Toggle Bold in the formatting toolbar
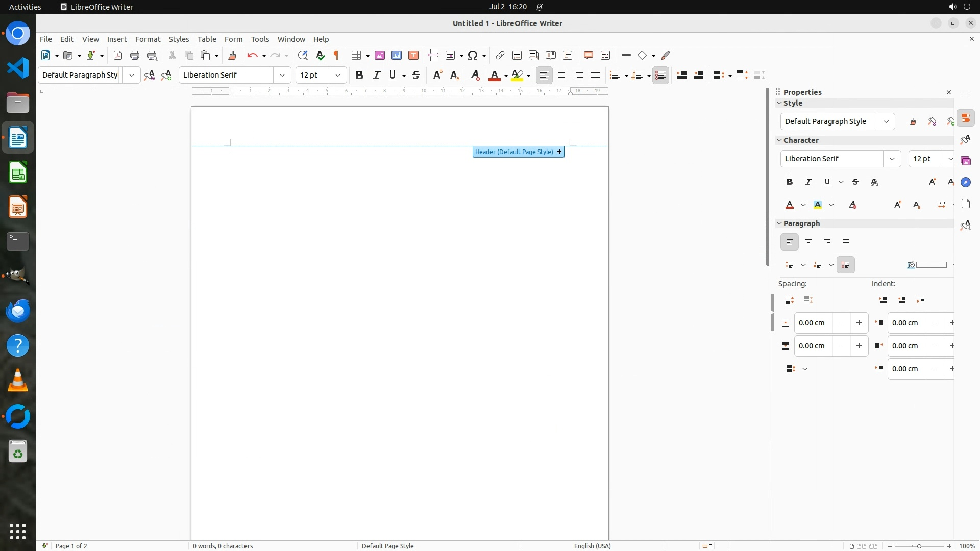 [359, 75]
